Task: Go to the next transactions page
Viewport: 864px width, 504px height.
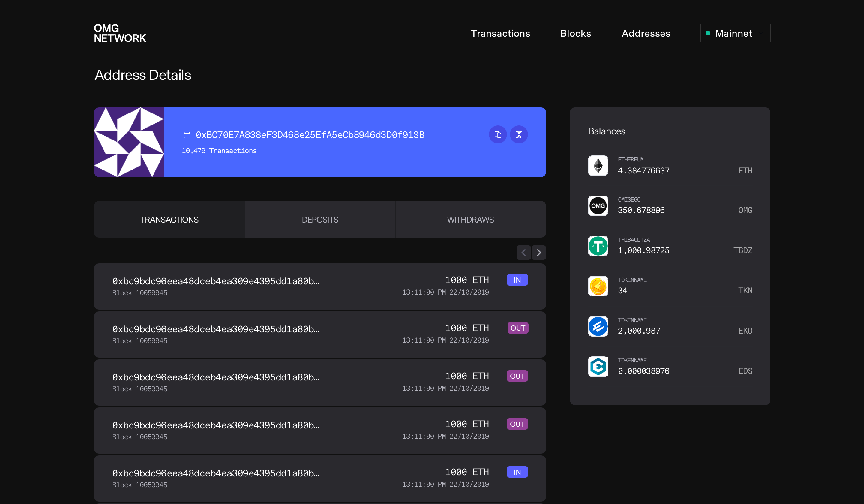Action: click(x=539, y=252)
